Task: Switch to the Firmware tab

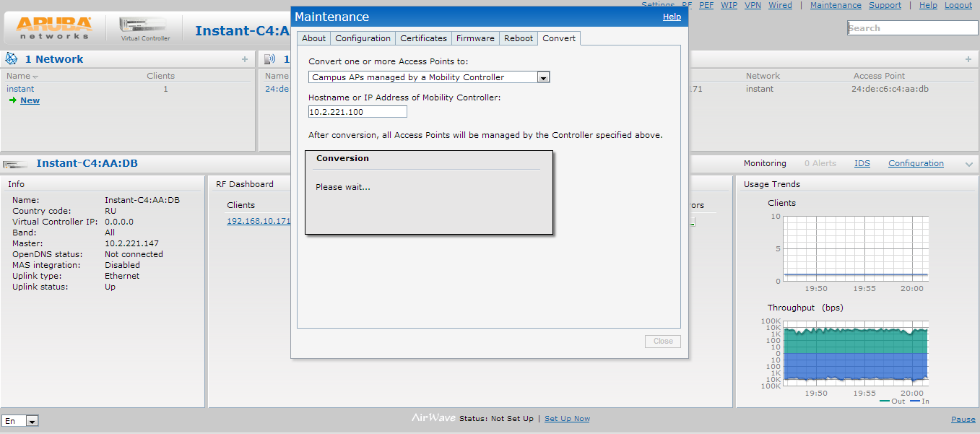Action: (475, 38)
